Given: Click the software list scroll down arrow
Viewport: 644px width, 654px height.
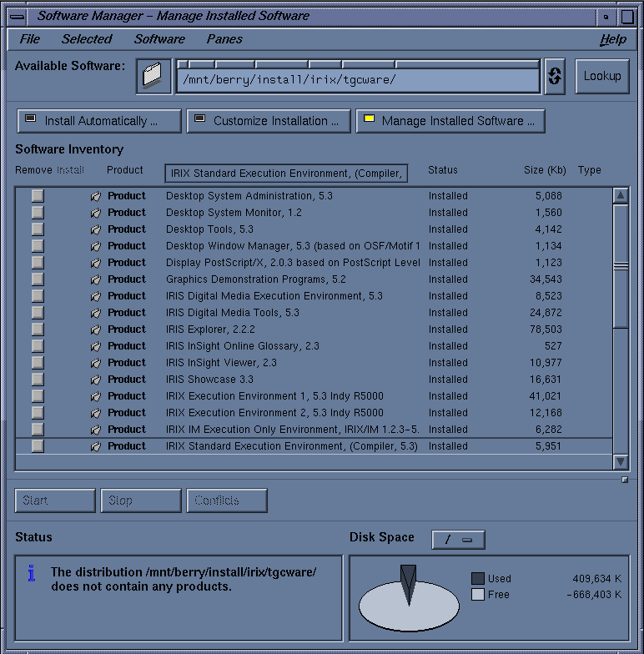Looking at the screenshot, I should coord(621,462).
